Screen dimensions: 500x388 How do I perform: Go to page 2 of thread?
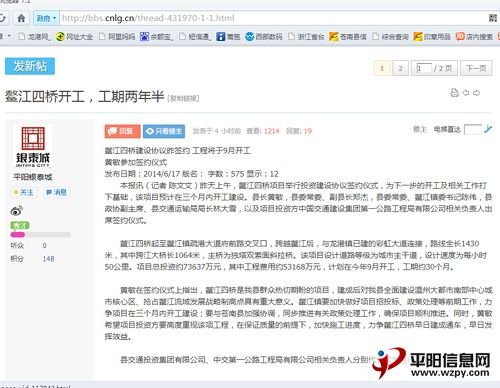coord(400,68)
